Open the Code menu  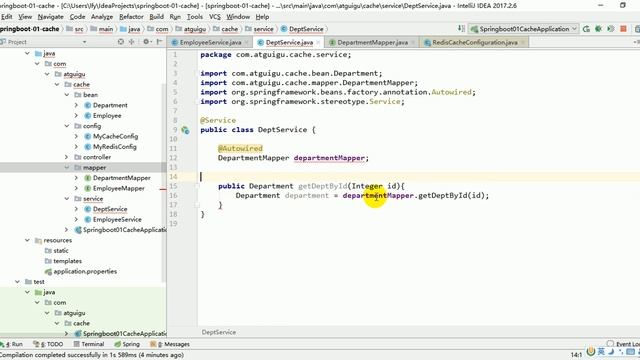[77, 17]
